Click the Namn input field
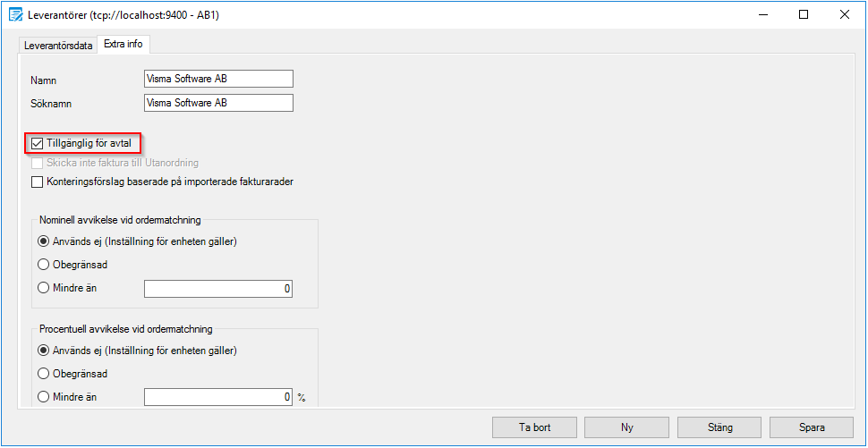868x448 pixels. (218, 79)
